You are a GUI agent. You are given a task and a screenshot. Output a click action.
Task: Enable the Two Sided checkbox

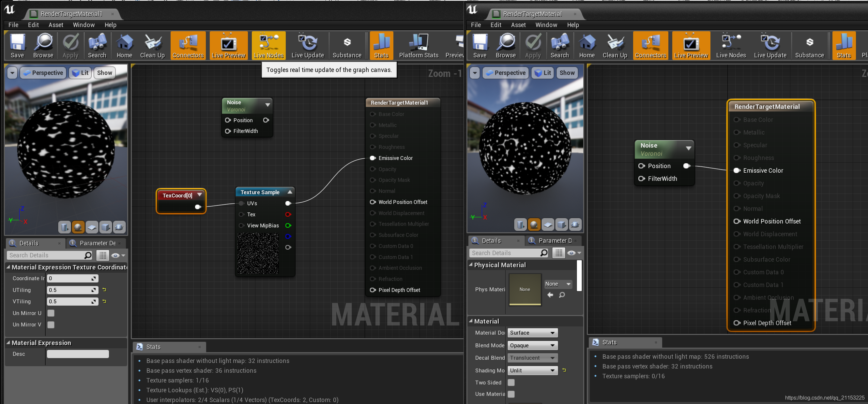pyautogui.click(x=511, y=382)
